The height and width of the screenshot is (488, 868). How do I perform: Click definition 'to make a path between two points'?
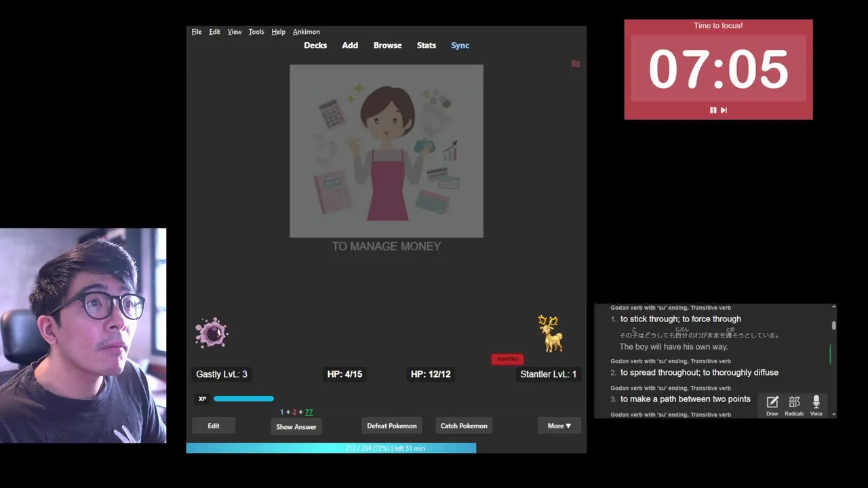(686, 399)
